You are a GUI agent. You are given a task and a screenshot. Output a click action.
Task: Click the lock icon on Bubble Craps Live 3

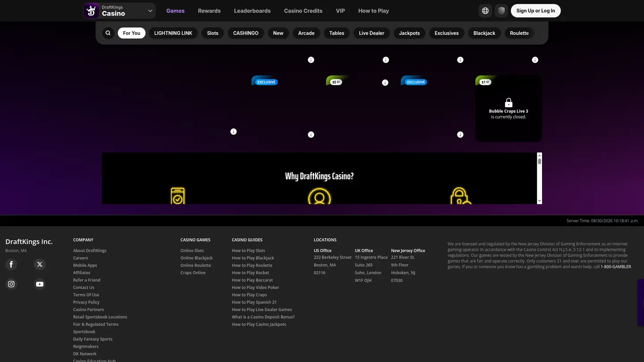coord(508,103)
